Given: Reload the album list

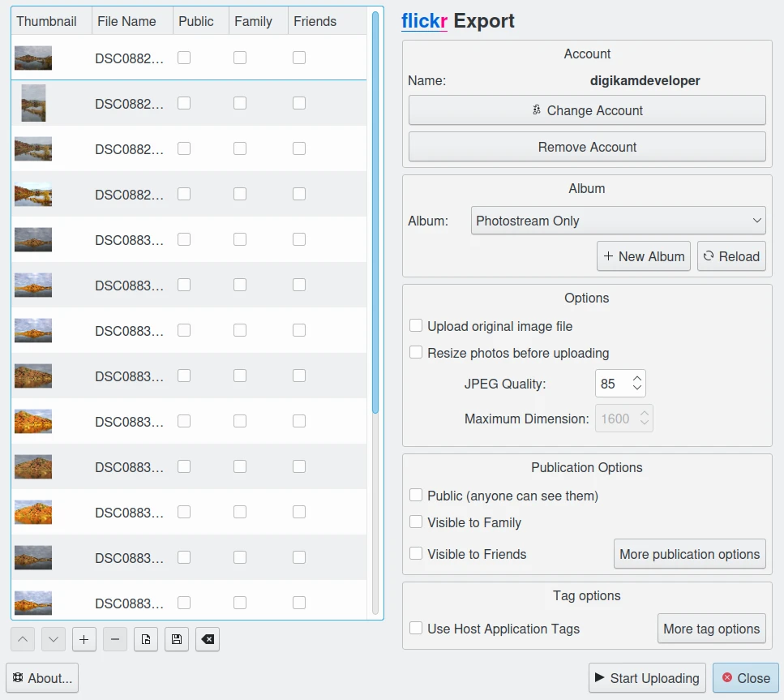Looking at the screenshot, I should 731,256.
